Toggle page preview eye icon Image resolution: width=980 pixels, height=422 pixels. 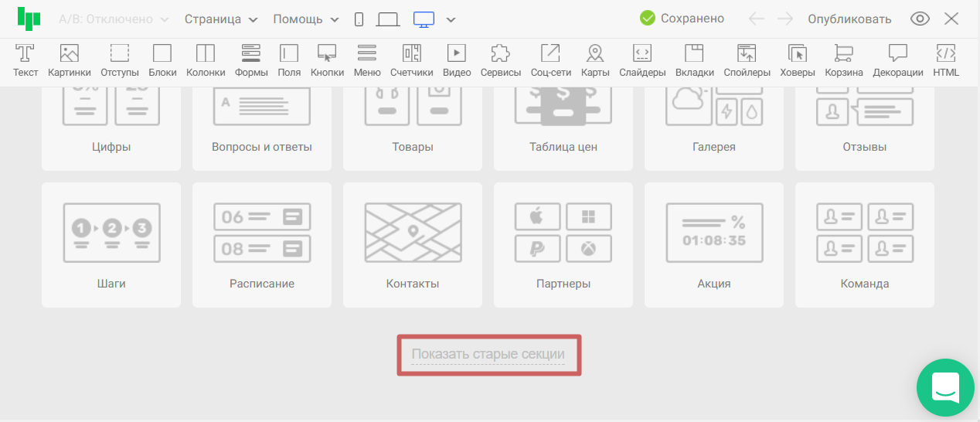coord(920,19)
